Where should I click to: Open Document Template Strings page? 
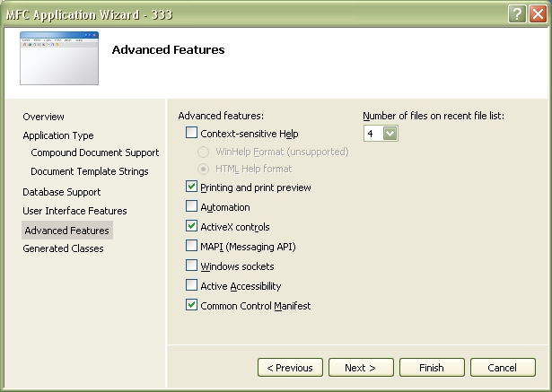pyautogui.click(x=90, y=171)
